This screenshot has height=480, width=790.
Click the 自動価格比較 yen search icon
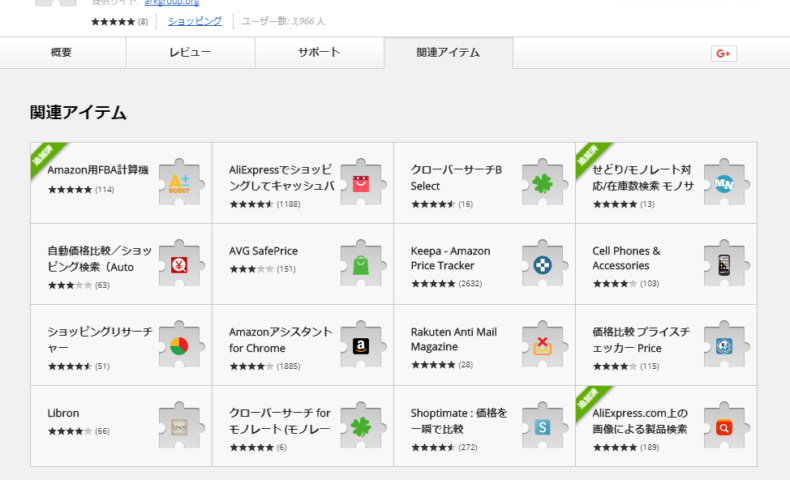181,264
